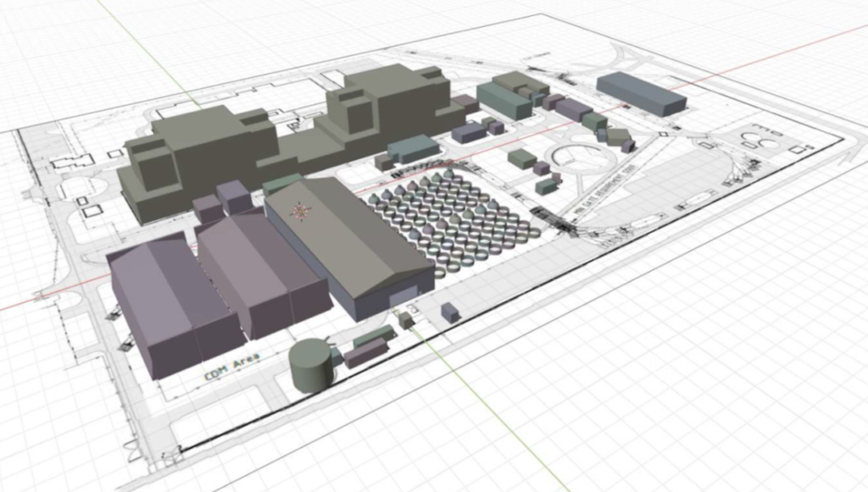
Task: Select the teal building beside the cylinder field
Action: point(413,149)
